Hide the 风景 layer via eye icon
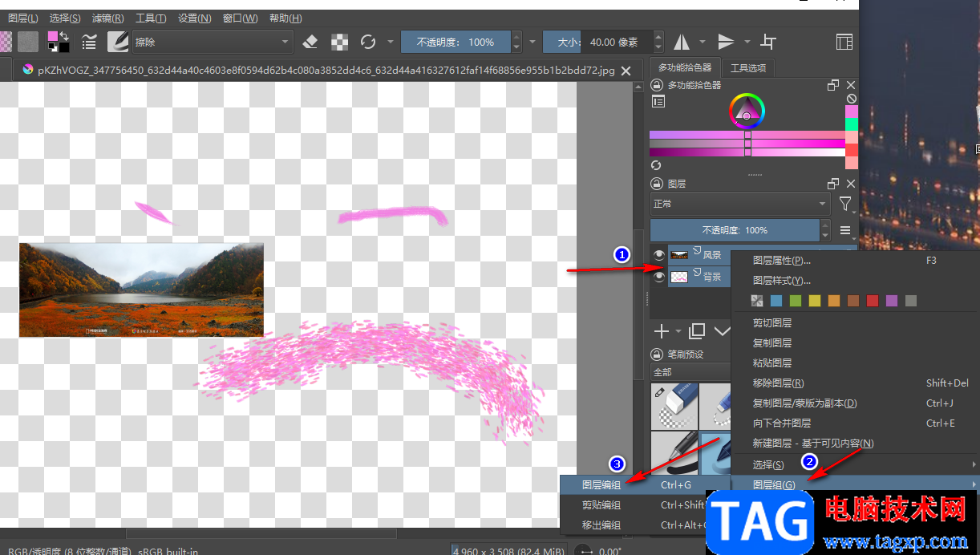 659,255
